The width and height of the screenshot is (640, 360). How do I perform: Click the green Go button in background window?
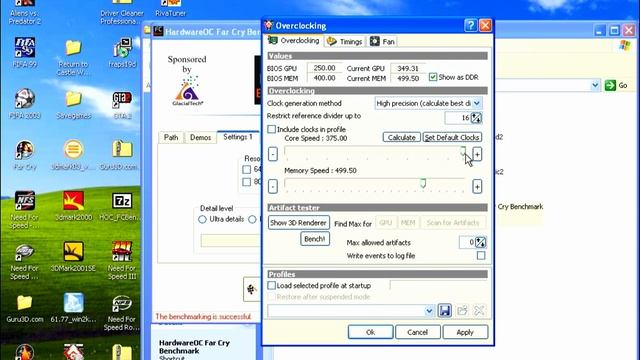pos(616,85)
